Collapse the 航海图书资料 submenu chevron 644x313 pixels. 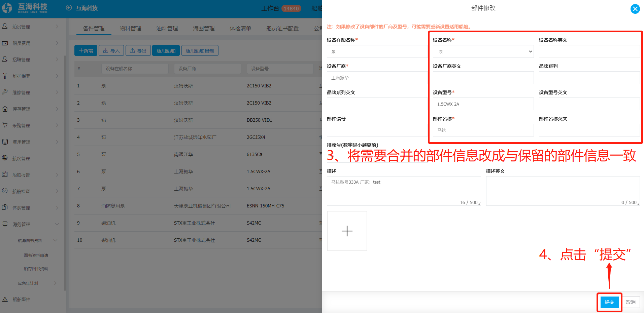[56, 240]
